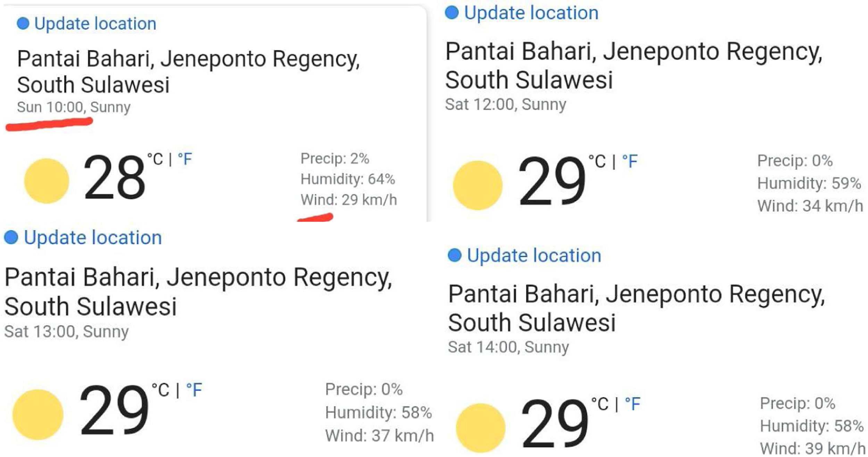Switch to Fahrenheit in the Sat 12:00 card
The image size is (868, 457).
[630, 161]
